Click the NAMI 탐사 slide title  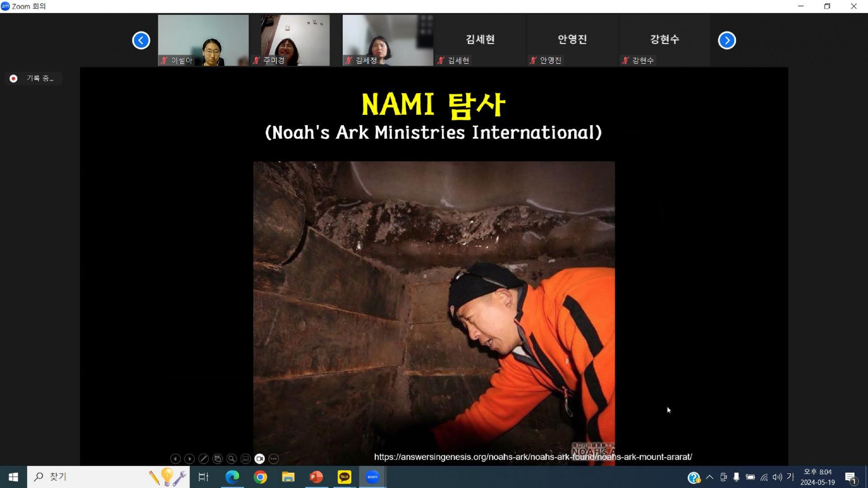tap(433, 105)
